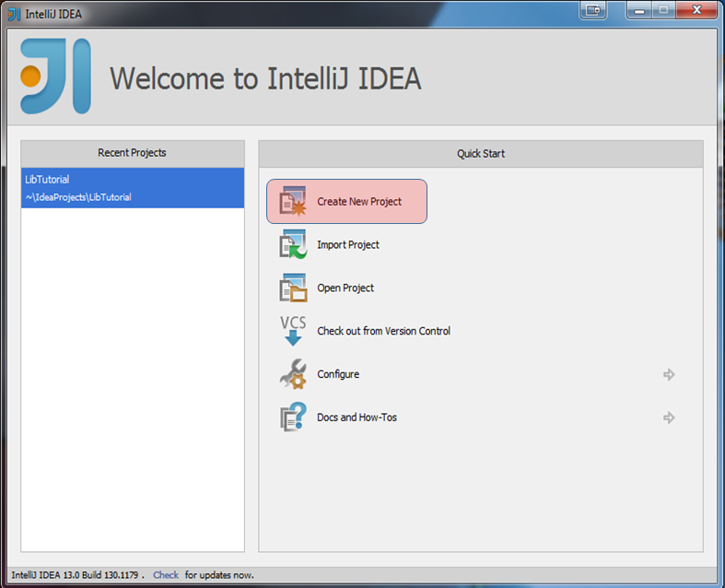Choose the Check out from Version Control label
The height and width of the screenshot is (588, 725).
(384, 331)
